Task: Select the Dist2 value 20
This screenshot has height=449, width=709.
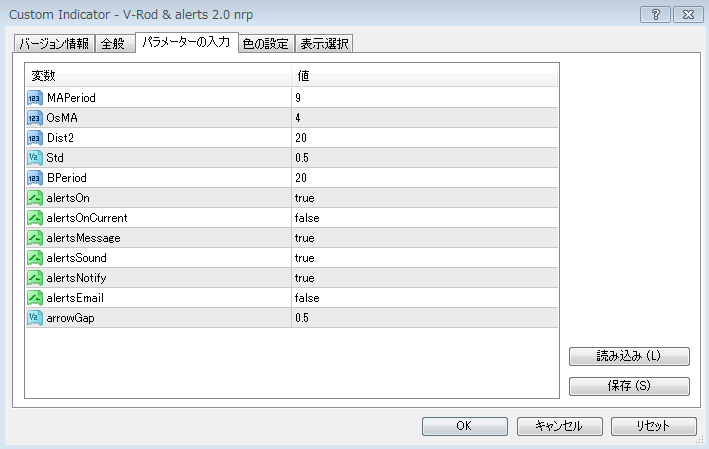Action: 301,138
